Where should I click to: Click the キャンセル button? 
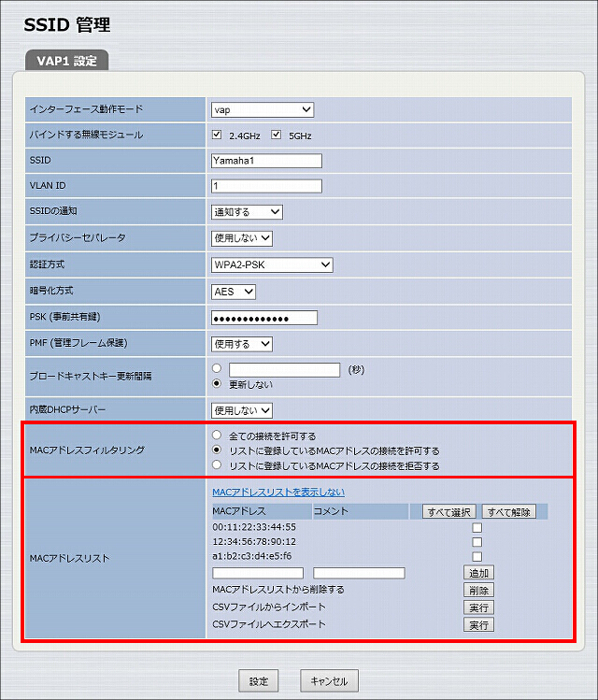(x=329, y=680)
